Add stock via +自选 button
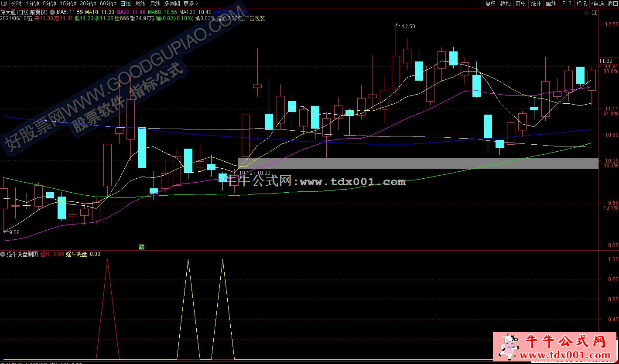Viewport: 619px width, 364px height. click(597, 3)
